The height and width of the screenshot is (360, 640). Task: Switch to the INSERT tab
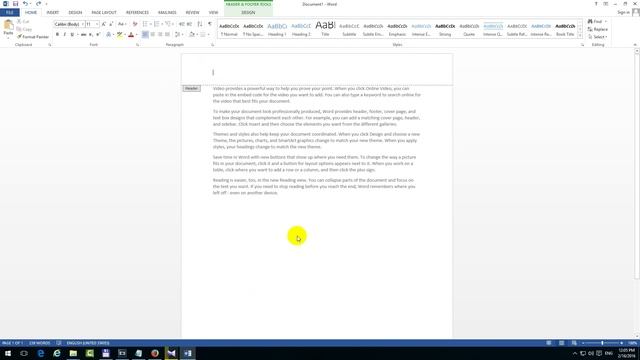(52, 12)
